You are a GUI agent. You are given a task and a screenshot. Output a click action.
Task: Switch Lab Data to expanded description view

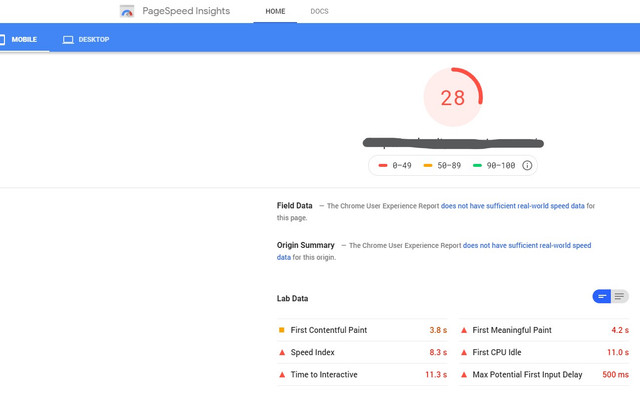point(620,296)
